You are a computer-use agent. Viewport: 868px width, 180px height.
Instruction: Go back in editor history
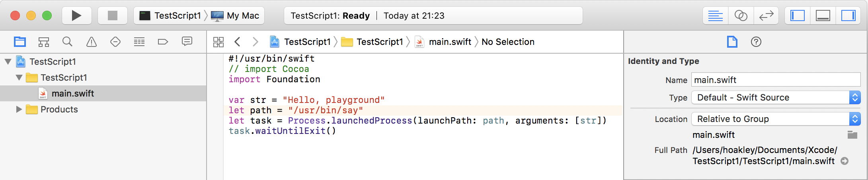238,42
